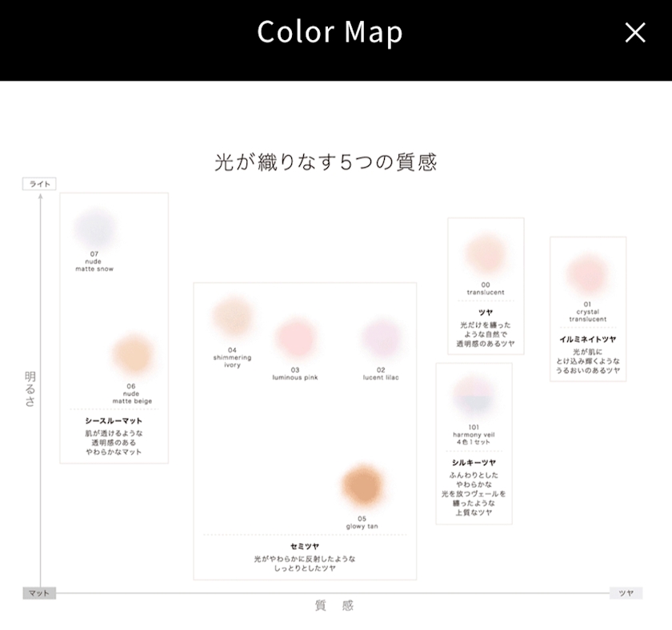Choose the 101 harmony veil swatch

coord(474,397)
